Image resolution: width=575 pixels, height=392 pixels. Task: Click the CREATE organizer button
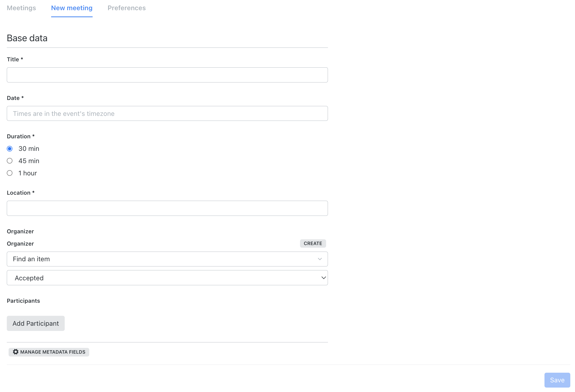313,243
